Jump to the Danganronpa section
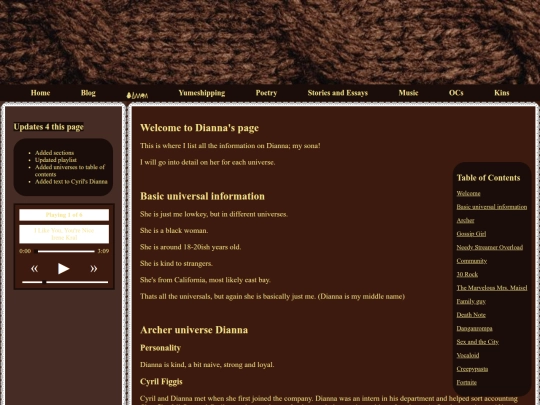Viewport: 540px width, 405px height. (x=474, y=328)
